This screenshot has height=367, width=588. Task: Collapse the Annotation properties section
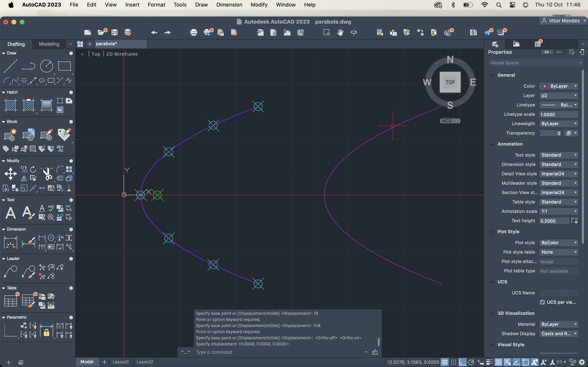491,144
